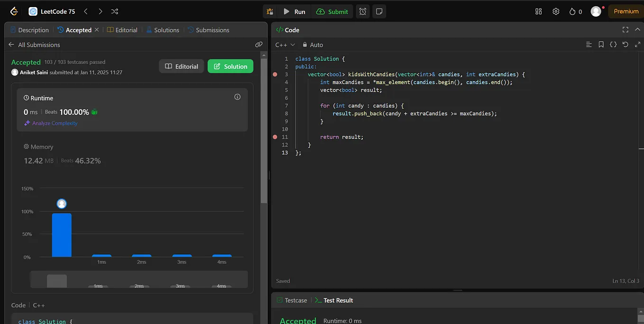Click the breakpoint dot on line 3
Viewport: 644px width, 324px height.
point(275,74)
